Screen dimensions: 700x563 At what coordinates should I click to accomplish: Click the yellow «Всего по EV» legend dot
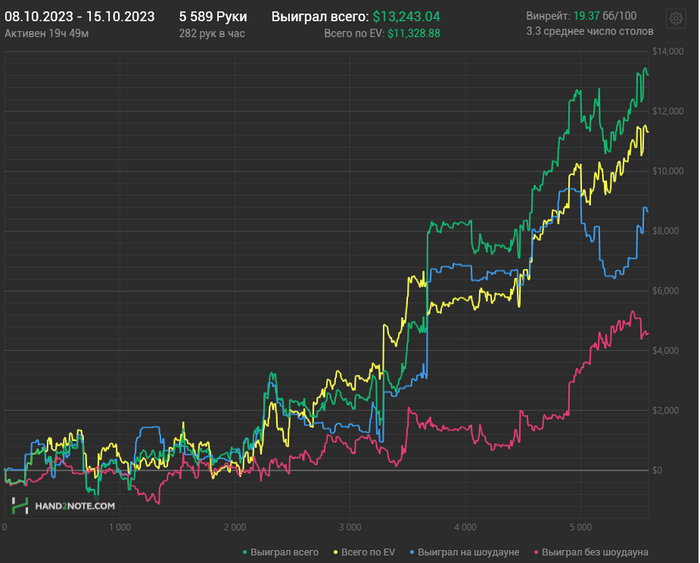click(x=336, y=553)
